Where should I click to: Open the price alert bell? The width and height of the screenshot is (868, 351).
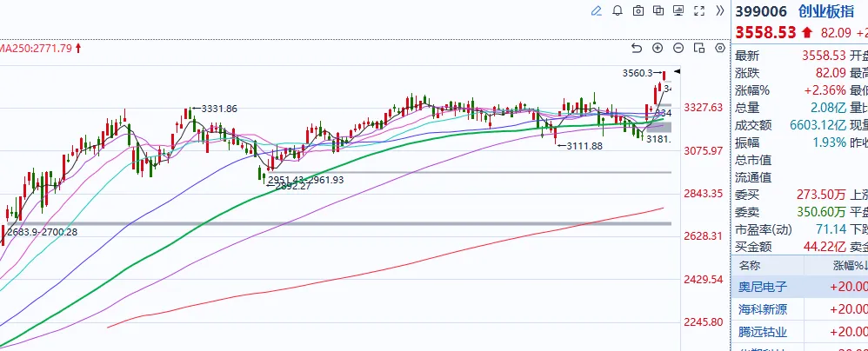click(x=618, y=11)
